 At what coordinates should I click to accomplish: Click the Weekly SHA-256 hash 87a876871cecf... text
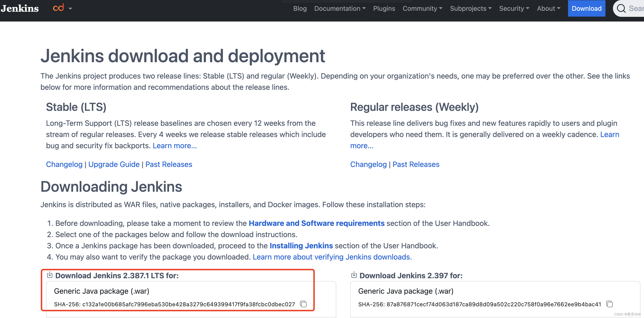[494, 304]
